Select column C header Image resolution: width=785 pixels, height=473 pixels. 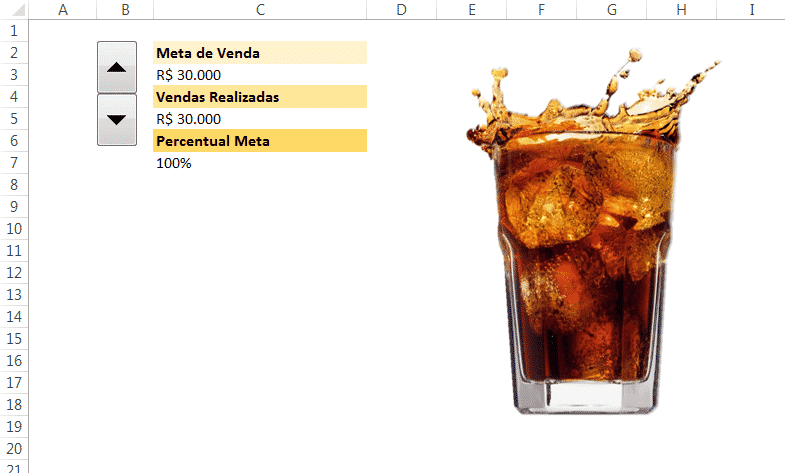pyautogui.click(x=260, y=10)
